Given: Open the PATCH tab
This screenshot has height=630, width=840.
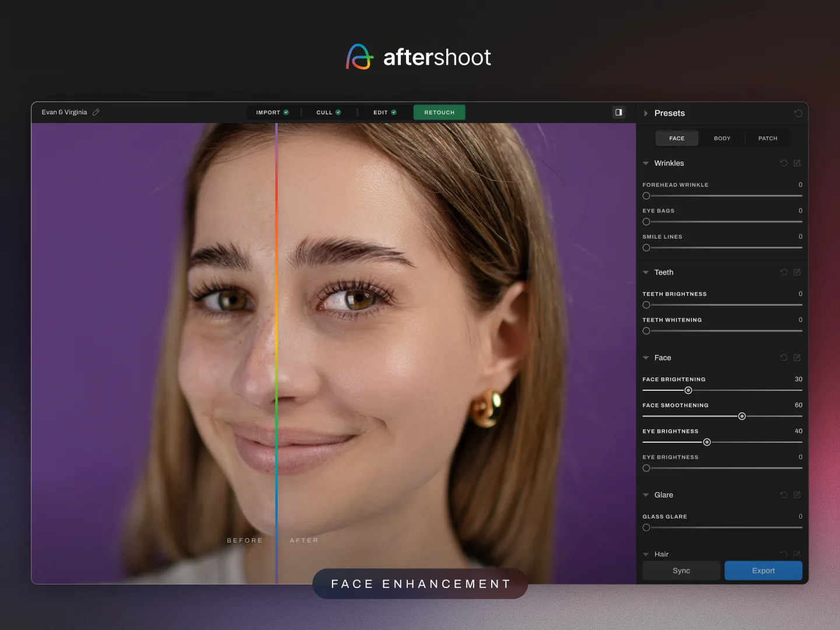Looking at the screenshot, I should (x=768, y=138).
